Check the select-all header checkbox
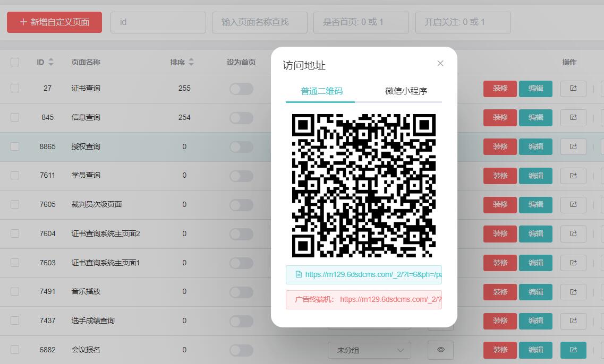The height and width of the screenshot is (364, 604). [15, 62]
